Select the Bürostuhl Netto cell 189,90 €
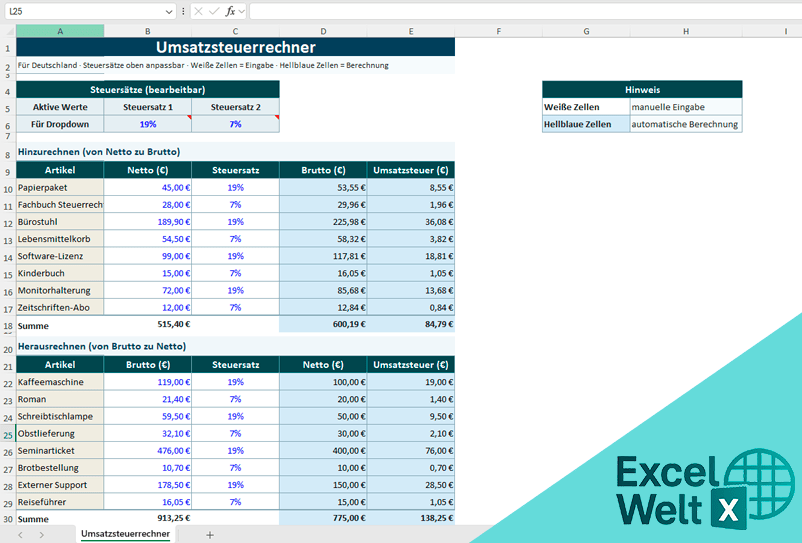Image resolution: width=802 pixels, height=543 pixels. 148,222
